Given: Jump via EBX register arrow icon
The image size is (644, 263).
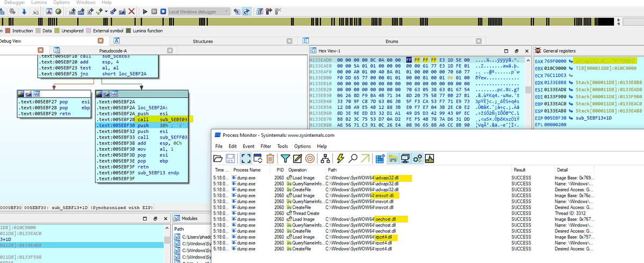Looking at the screenshot, I should click(x=570, y=69).
